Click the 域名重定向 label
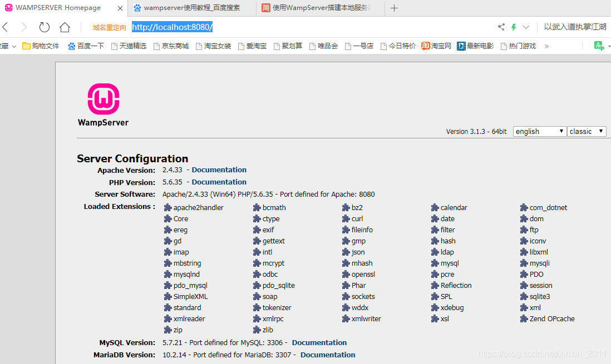This screenshot has width=611, height=364. coord(110,28)
